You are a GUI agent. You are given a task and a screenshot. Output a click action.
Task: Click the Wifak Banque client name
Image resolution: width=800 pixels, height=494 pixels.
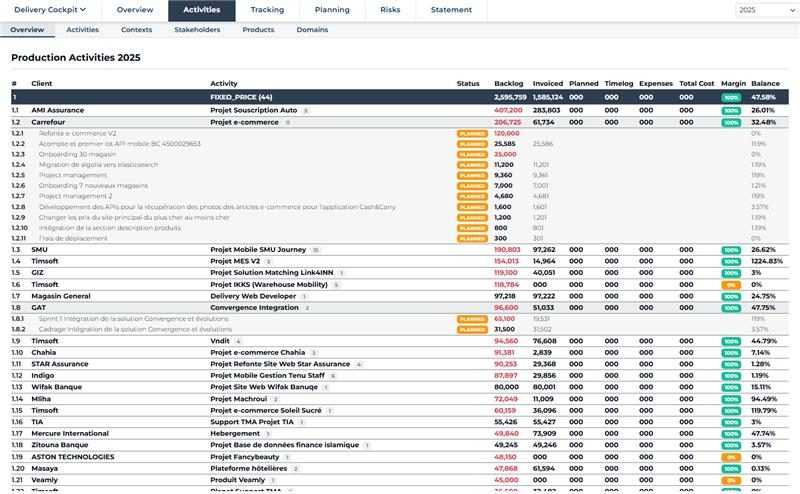(x=57, y=387)
